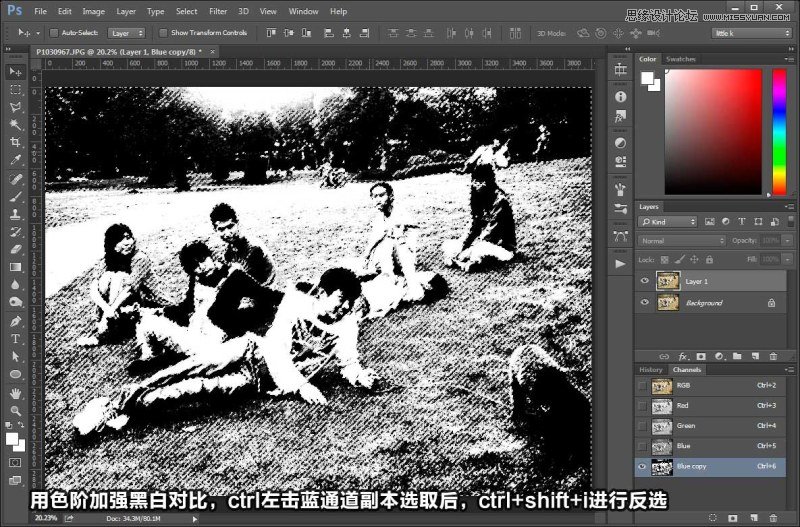Select the Eraser tool
Viewport: 800px width, 527px height.
click(x=15, y=249)
